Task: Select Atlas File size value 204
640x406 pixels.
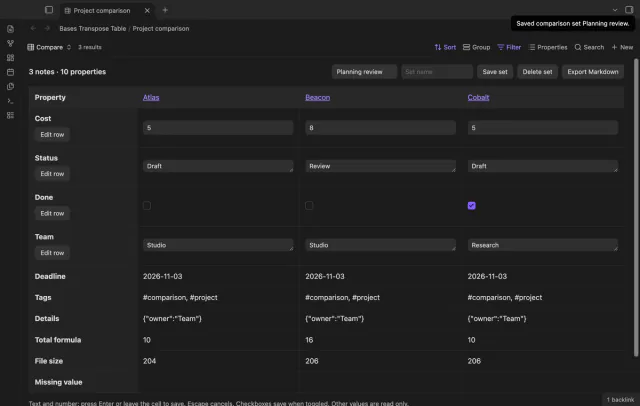Action: (x=149, y=361)
